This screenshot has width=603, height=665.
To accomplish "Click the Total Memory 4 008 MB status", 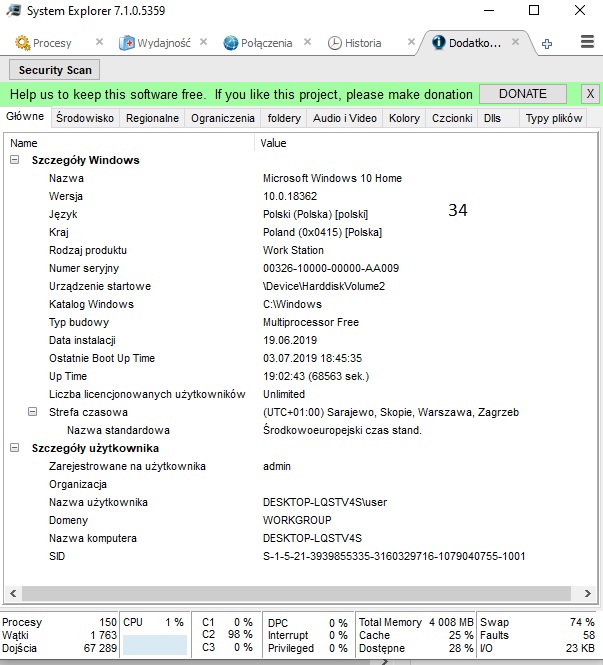I will 416,622.
